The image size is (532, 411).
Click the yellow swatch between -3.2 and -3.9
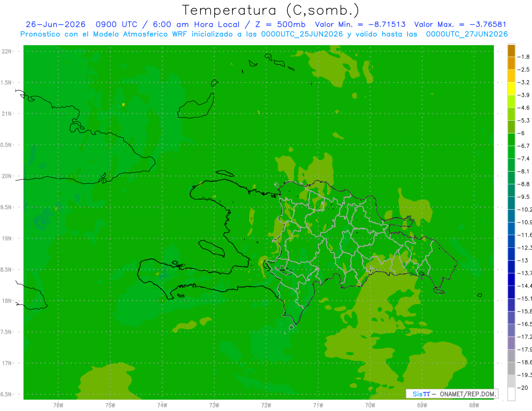[512, 89]
